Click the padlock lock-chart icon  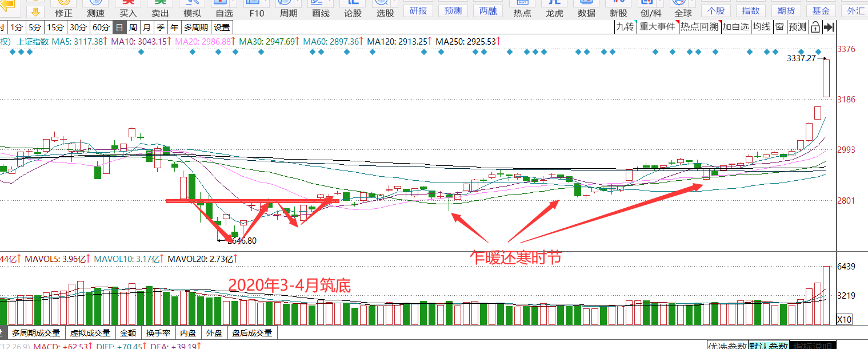(815, 27)
